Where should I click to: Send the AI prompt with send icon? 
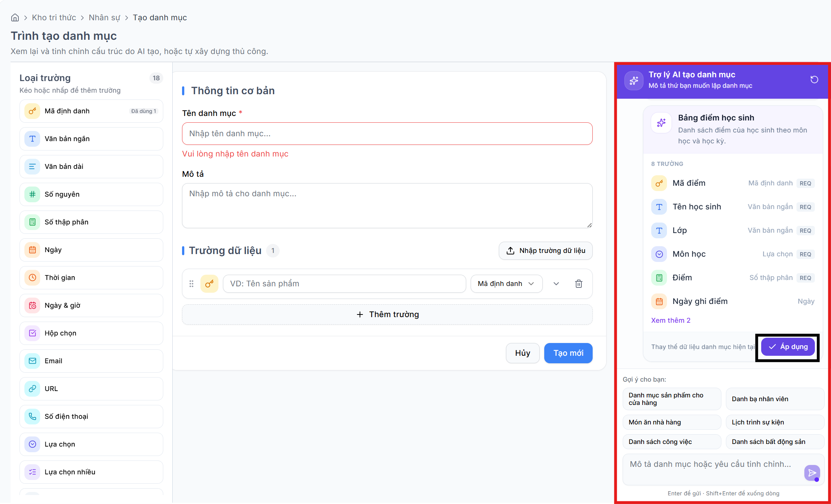click(812, 473)
